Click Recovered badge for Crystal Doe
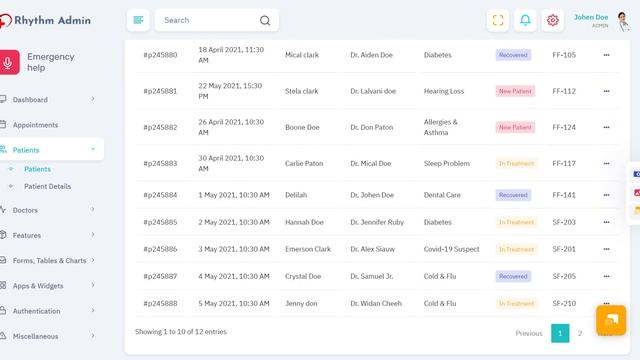Viewport: 640px width, 360px height. tap(513, 276)
